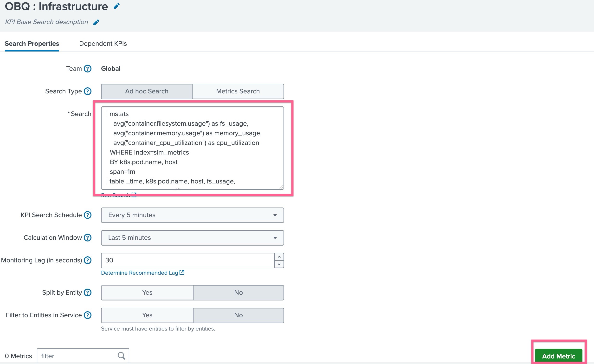Switch to Dependent KPIs tab

coord(103,44)
